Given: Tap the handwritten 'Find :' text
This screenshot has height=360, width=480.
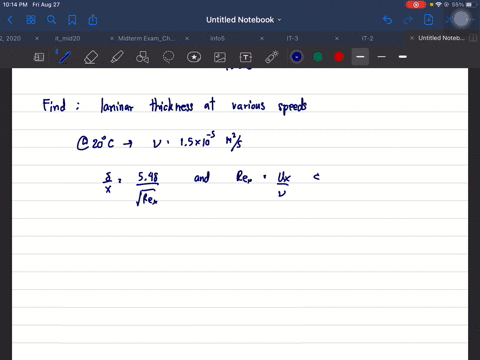Looking at the screenshot, I should pyautogui.click(x=61, y=106).
